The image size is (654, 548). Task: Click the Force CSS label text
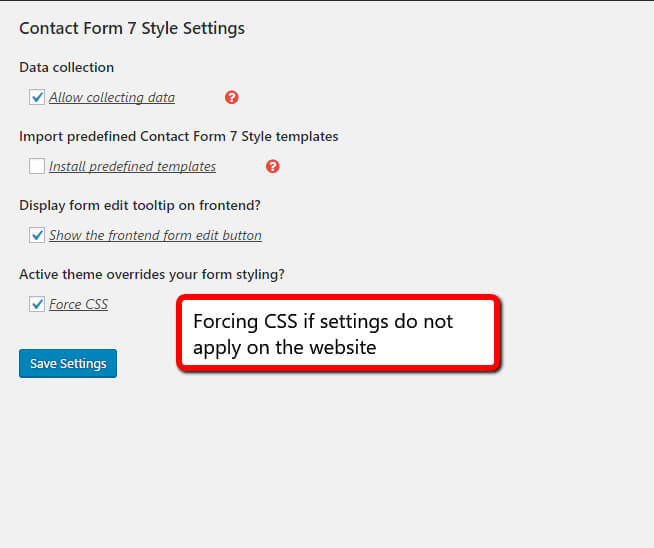click(78, 304)
